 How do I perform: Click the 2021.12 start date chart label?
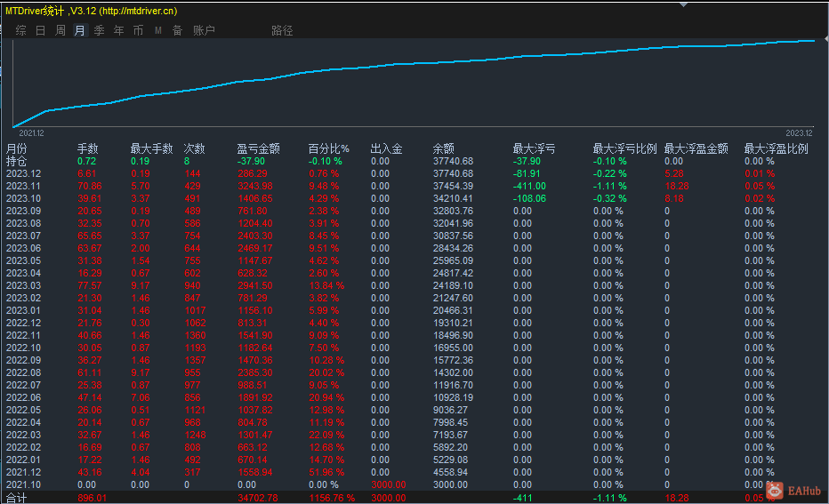point(32,132)
